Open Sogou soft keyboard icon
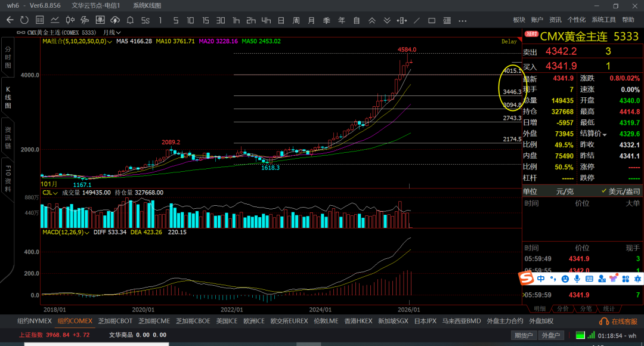 (589, 279)
